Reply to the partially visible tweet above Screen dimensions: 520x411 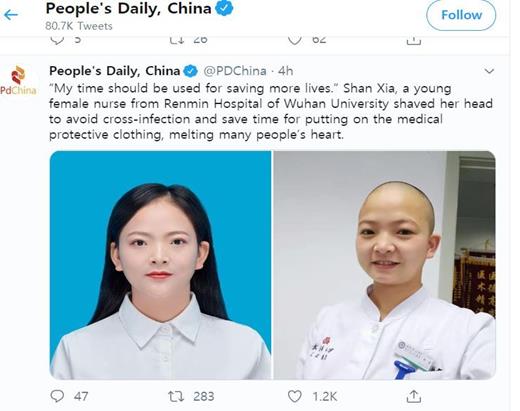(x=57, y=40)
